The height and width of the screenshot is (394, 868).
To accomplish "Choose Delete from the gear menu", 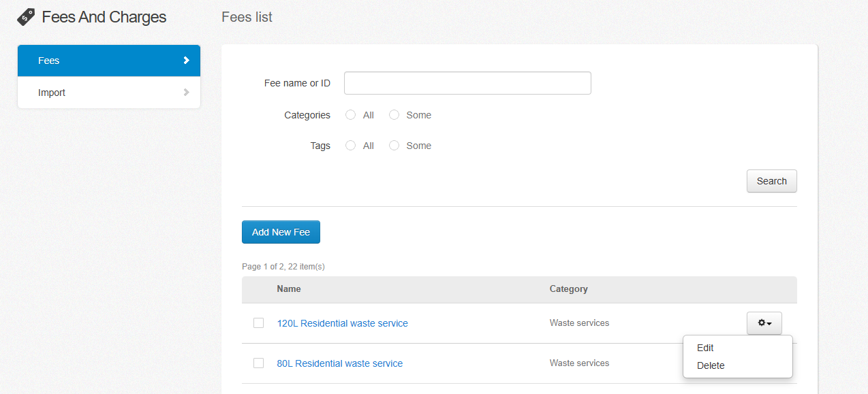I will tap(711, 365).
